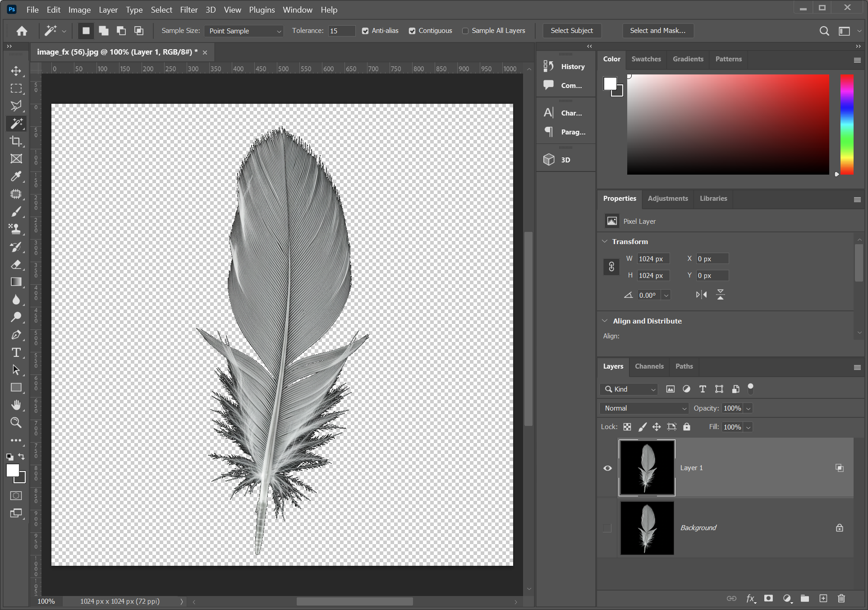Select the Hand tool
The image size is (868, 610).
click(x=16, y=405)
